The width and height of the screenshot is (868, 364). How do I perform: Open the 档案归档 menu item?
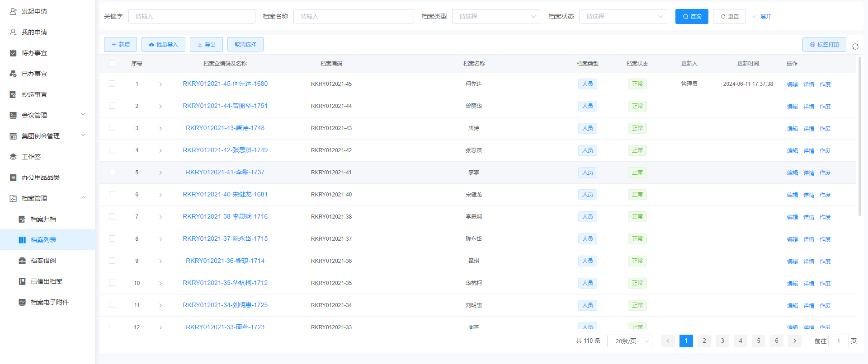tap(43, 219)
